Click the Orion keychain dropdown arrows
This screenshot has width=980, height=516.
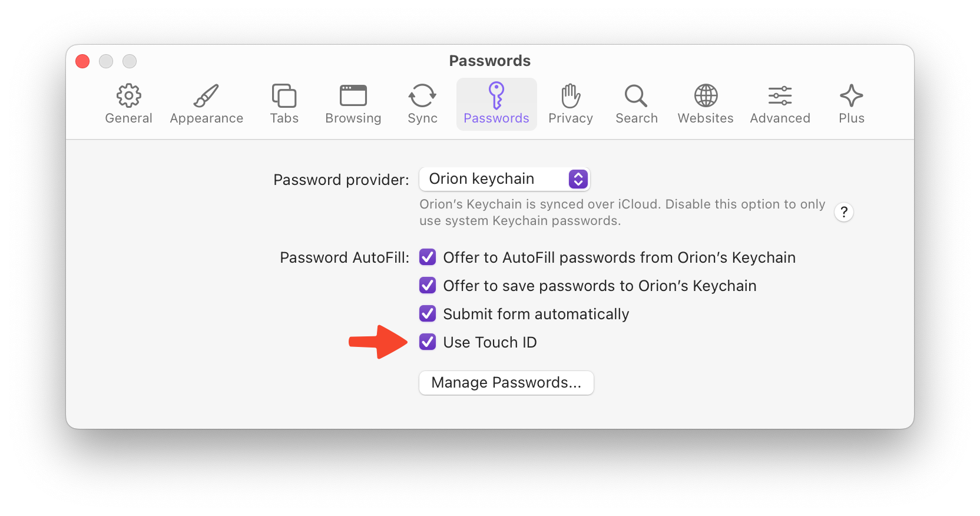(578, 179)
